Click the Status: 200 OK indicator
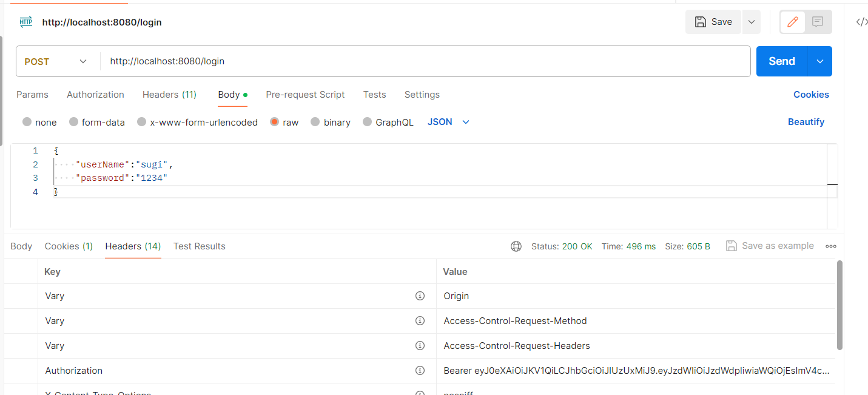 [562, 246]
